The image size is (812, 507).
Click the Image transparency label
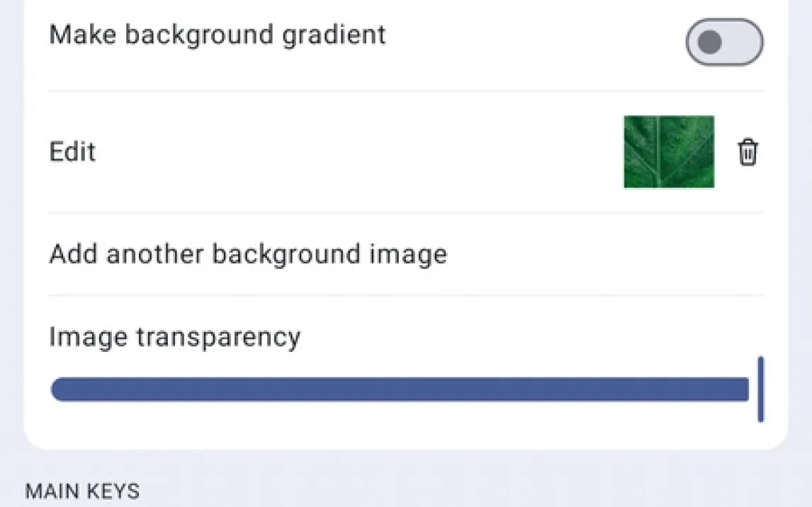(x=174, y=336)
